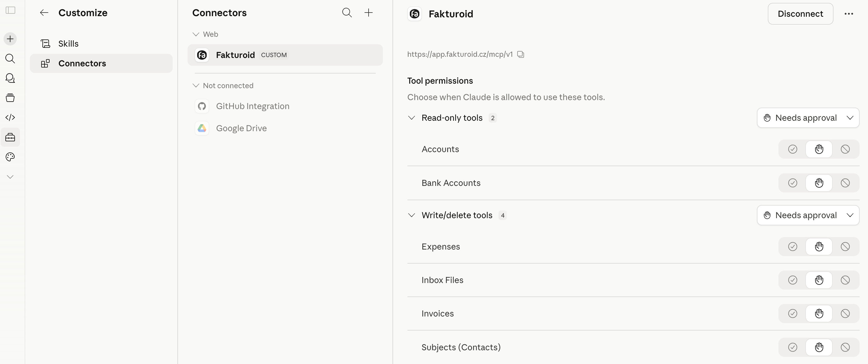Go back using the Customize arrow
The width and height of the screenshot is (868, 364).
click(x=44, y=13)
